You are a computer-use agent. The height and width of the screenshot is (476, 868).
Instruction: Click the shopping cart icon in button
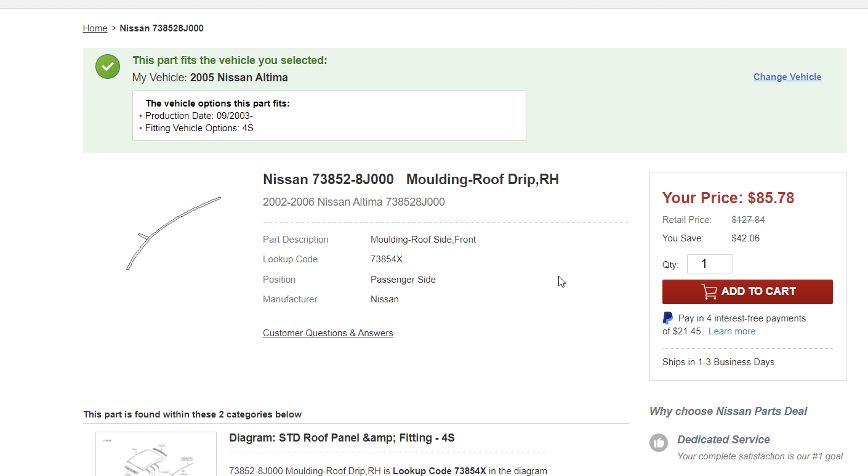point(709,292)
